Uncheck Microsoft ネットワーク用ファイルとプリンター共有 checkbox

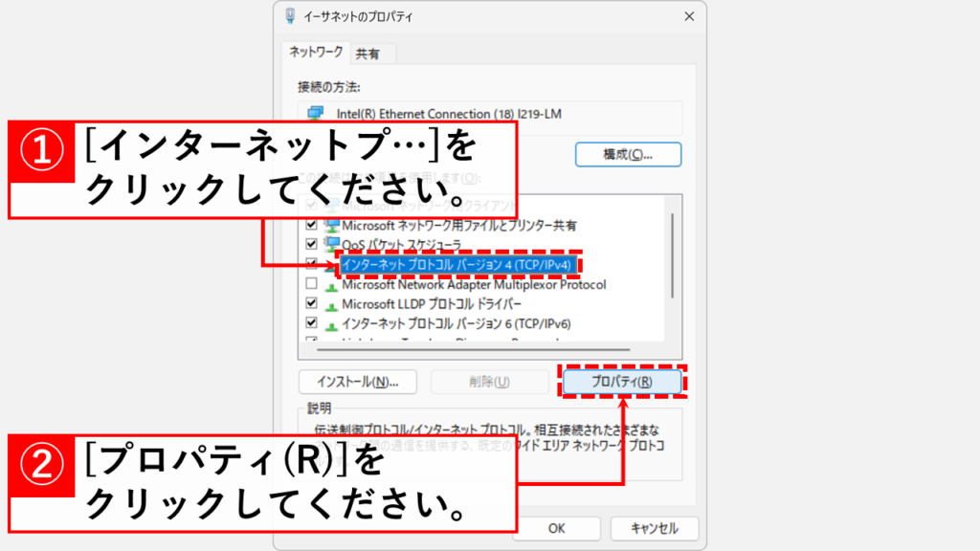coord(311,224)
